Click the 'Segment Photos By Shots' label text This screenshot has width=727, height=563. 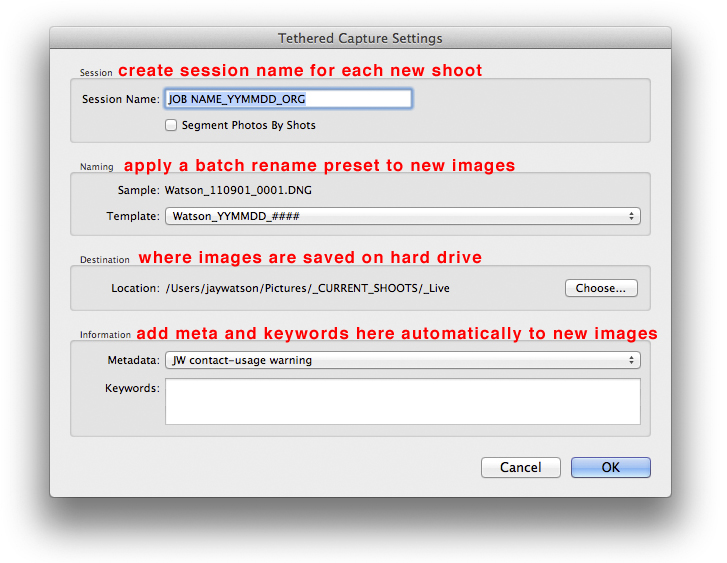pos(248,125)
